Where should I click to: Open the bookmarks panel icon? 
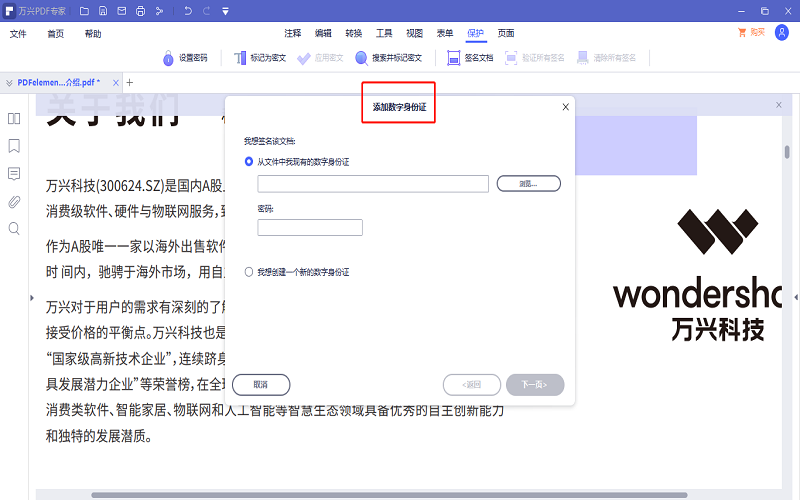click(x=14, y=146)
